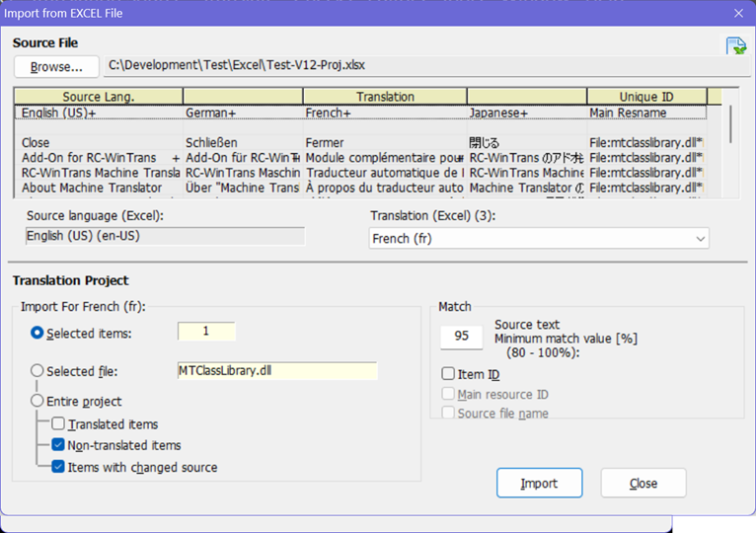Click the 'Source Lang.' column header

click(x=99, y=97)
